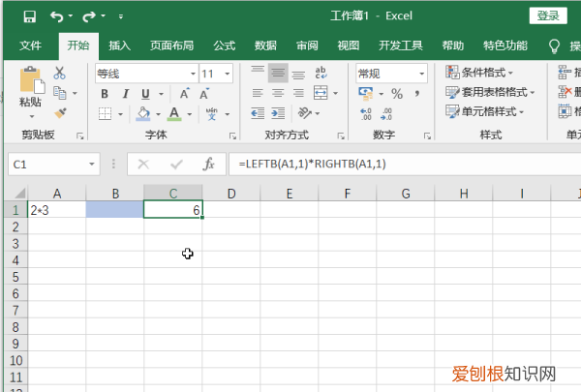The height and width of the screenshot is (392, 581).
Task: Decrease indent
Action: 258,113
